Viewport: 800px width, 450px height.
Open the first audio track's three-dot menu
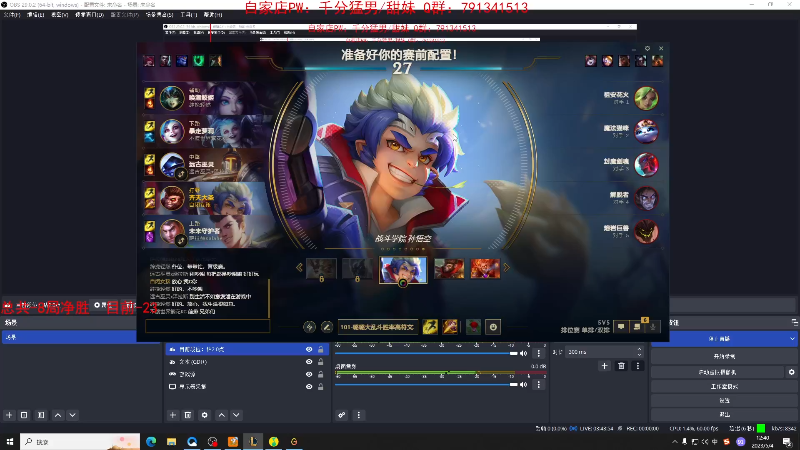coord(538,353)
